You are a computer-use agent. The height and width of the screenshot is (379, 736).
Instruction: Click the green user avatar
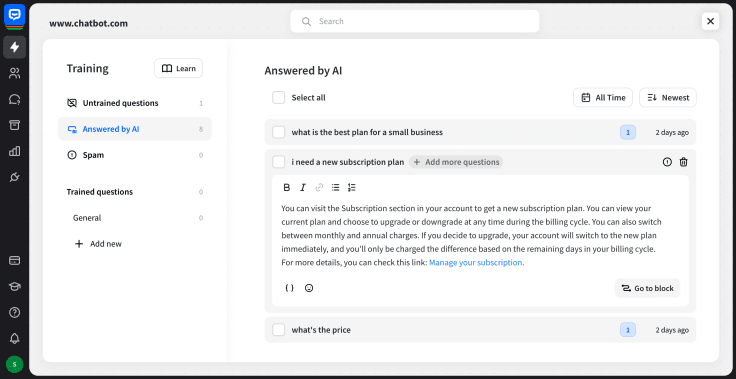point(15,364)
